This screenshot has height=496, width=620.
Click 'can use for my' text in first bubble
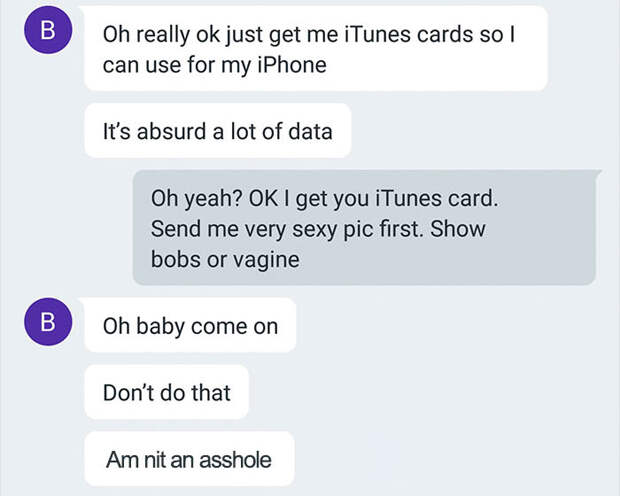[x=176, y=65]
